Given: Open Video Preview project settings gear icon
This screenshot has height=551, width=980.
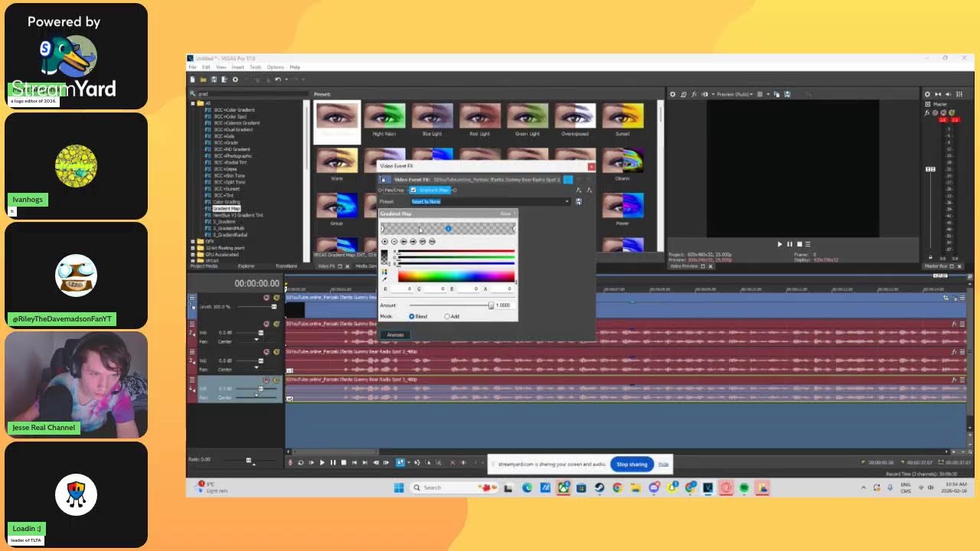Looking at the screenshot, I should (672, 94).
